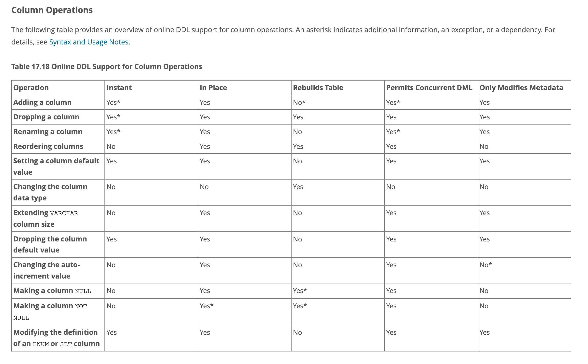Click the Only Modifies Metadata header
This screenshot has height=364, width=588.
(521, 88)
